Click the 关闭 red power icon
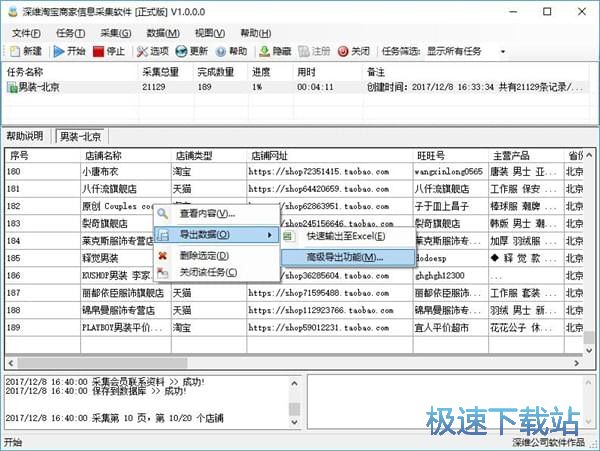 343,51
